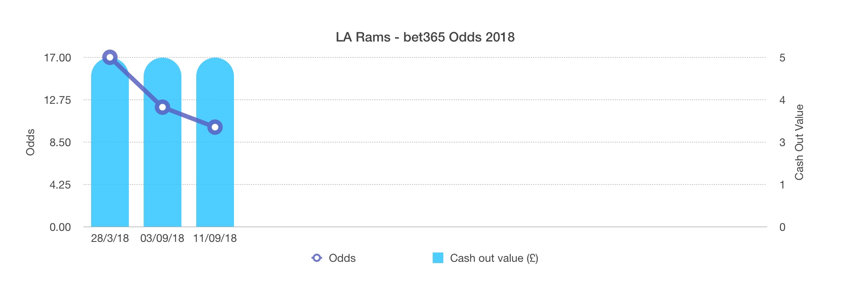
Task: Click the 03/09/18 date axis label
Action: click(162, 238)
